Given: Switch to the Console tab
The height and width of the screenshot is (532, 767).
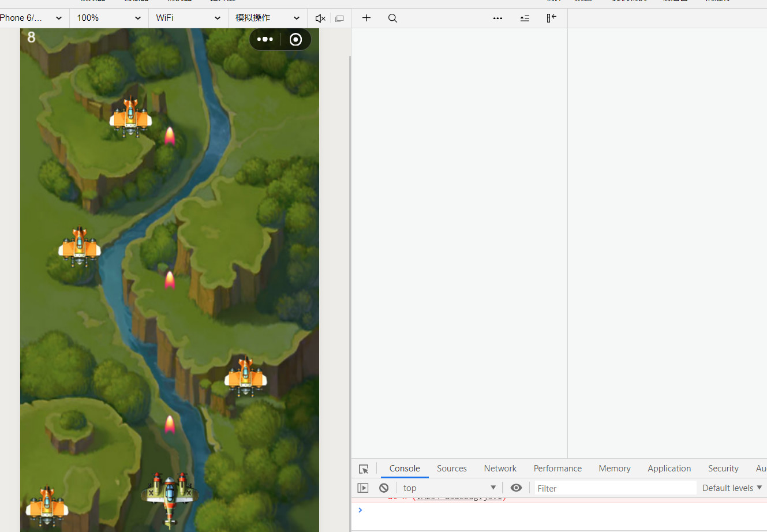Looking at the screenshot, I should [405, 469].
